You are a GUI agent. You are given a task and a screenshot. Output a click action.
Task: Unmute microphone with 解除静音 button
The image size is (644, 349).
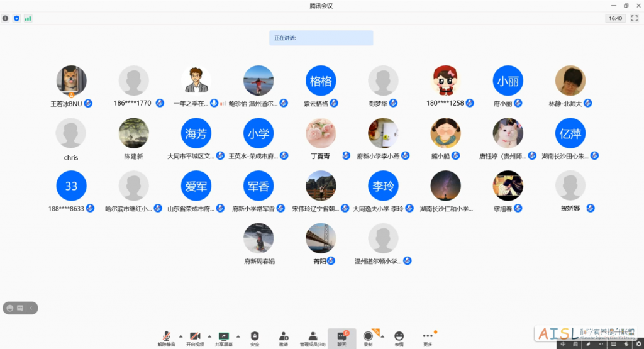coord(166,339)
